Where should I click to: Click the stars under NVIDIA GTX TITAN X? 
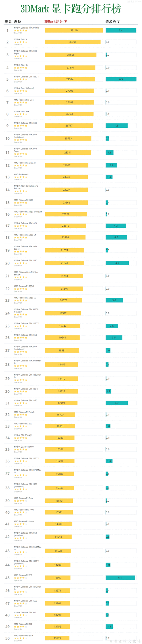tap(21, 438)
